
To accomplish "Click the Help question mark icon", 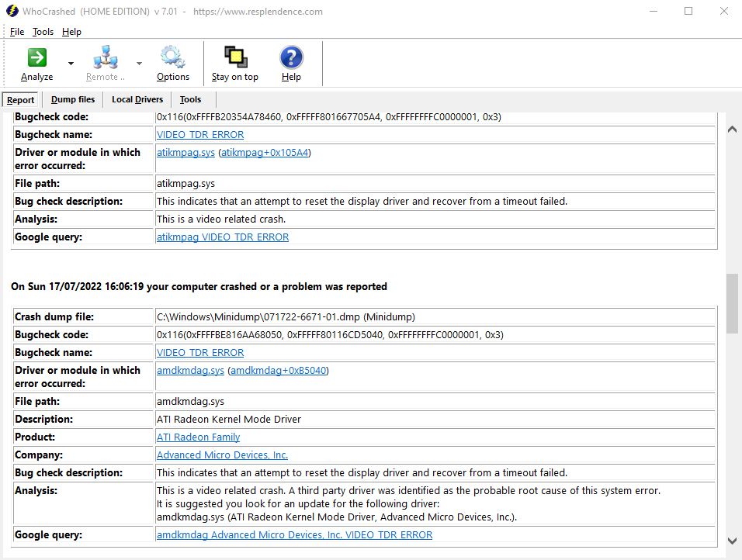I will pyautogui.click(x=291, y=57).
